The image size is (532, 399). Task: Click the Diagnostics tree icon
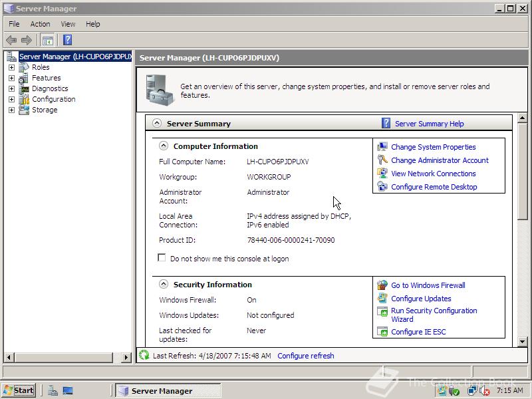(24, 89)
